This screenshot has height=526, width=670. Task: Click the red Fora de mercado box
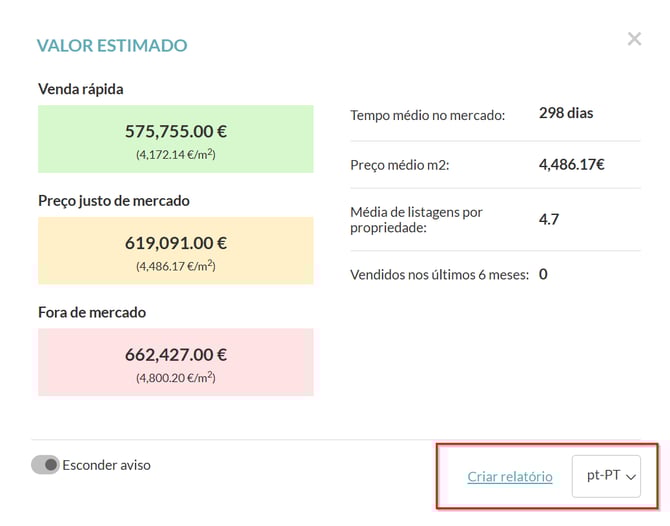coord(175,362)
